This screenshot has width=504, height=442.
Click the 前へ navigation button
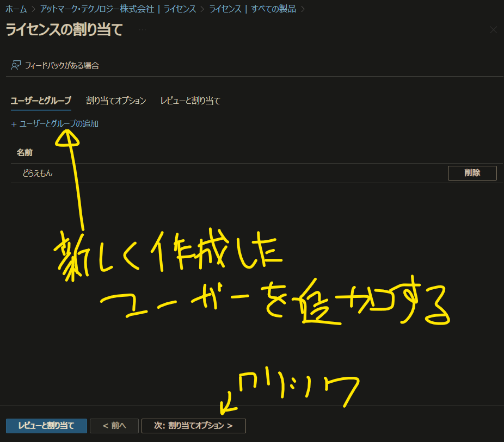coord(114,426)
